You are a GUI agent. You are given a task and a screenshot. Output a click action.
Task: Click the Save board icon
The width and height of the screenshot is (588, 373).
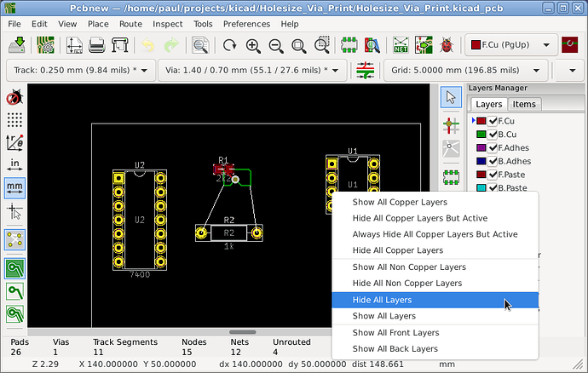(17, 45)
